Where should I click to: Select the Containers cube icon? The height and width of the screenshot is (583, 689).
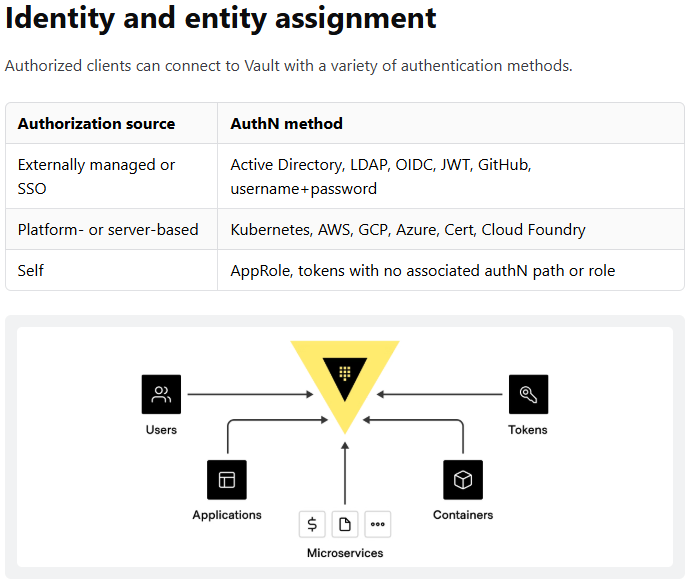tap(463, 480)
